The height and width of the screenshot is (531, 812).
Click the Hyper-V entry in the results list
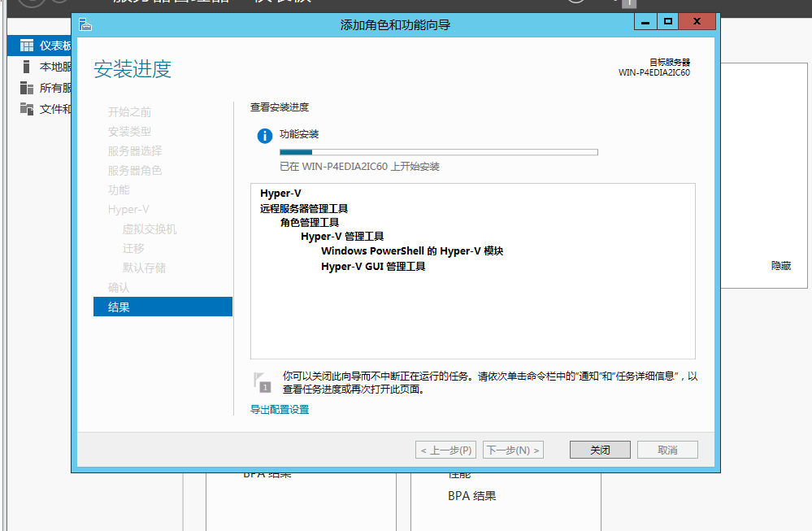tap(280, 194)
